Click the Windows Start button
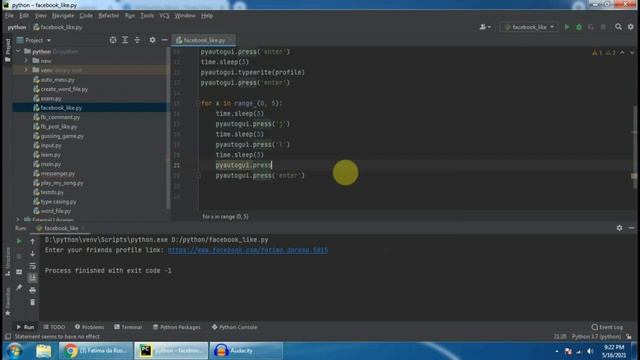640x360 pixels. (x=15, y=351)
